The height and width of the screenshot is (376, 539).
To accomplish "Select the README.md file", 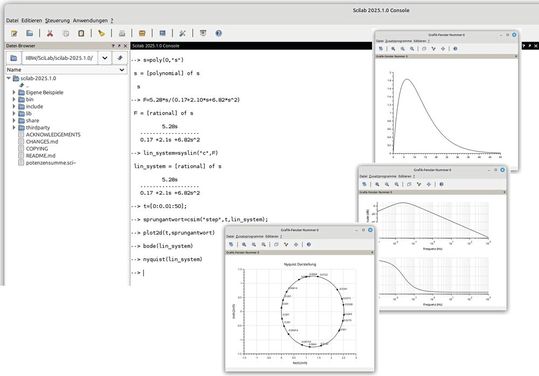I will point(41,156).
